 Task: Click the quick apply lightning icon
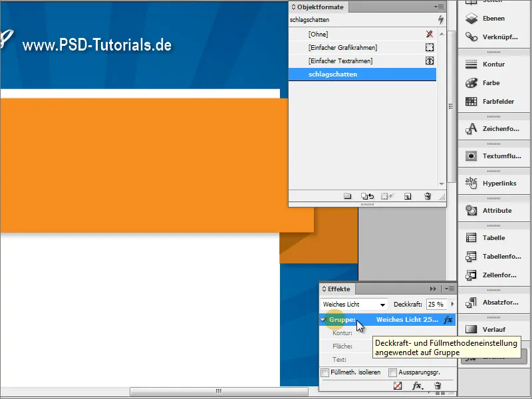pyautogui.click(x=441, y=20)
